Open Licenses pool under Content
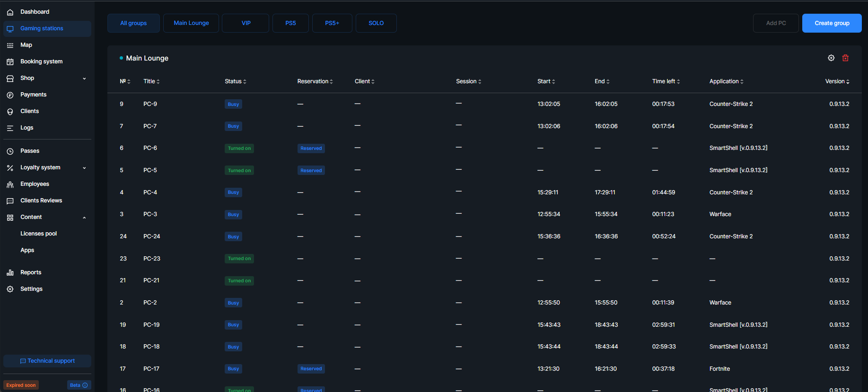 38,234
